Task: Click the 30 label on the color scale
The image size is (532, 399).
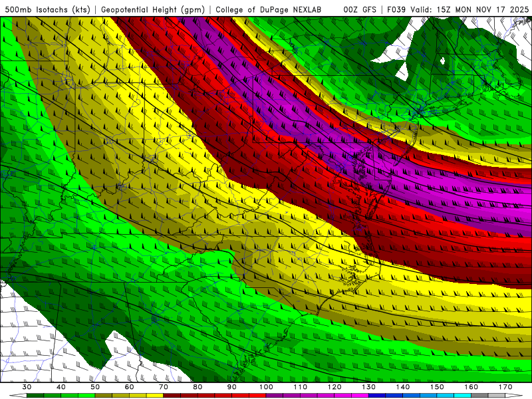Action: tap(27, 387)
